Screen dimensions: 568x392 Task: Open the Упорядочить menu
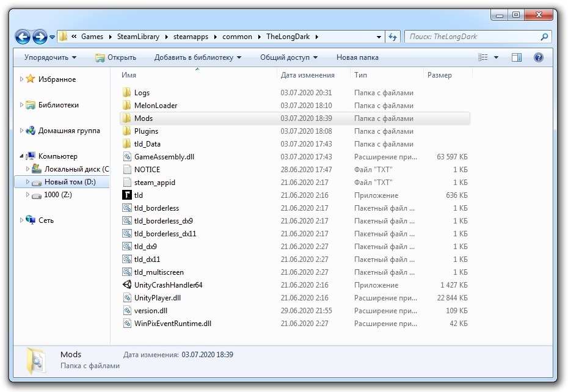tap(50, 57)
